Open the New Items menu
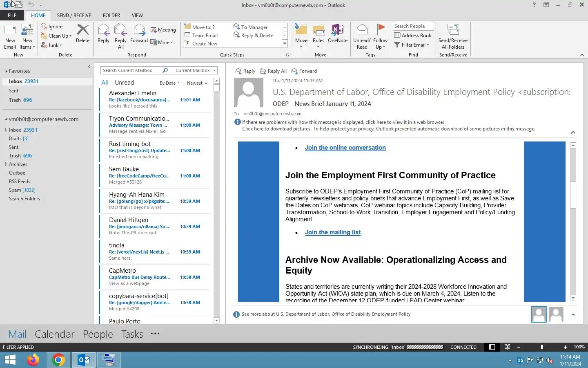The width and height of the screenshot is (588, 368). point(27,36)
